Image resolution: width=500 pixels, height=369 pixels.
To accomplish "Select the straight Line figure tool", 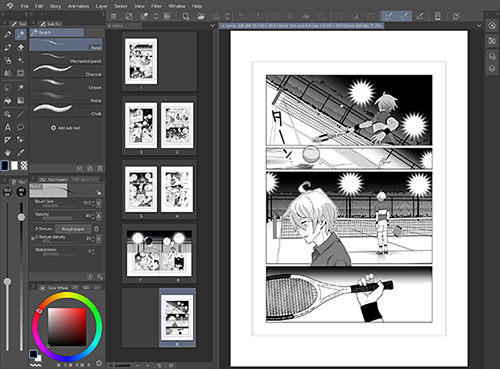I will [20, 114].
